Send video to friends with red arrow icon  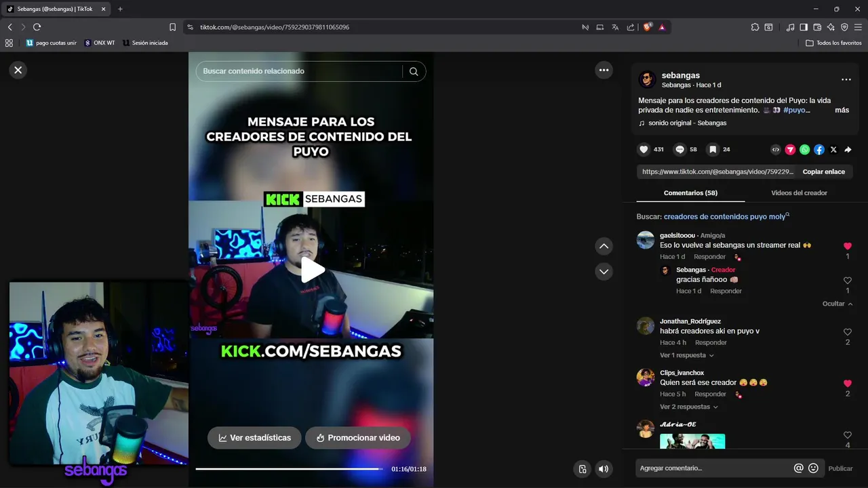(x=790, y=150)
